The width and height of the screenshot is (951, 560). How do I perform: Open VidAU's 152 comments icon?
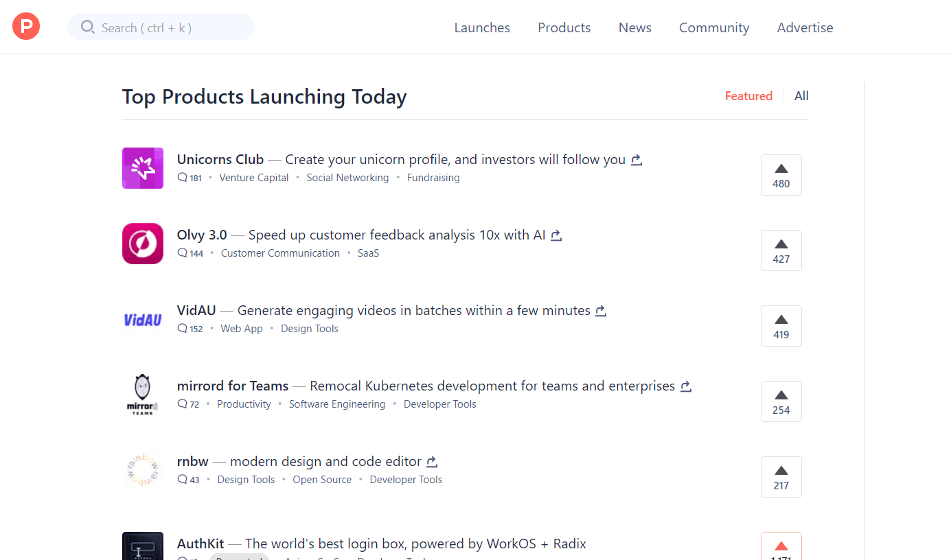pos(182,329)
